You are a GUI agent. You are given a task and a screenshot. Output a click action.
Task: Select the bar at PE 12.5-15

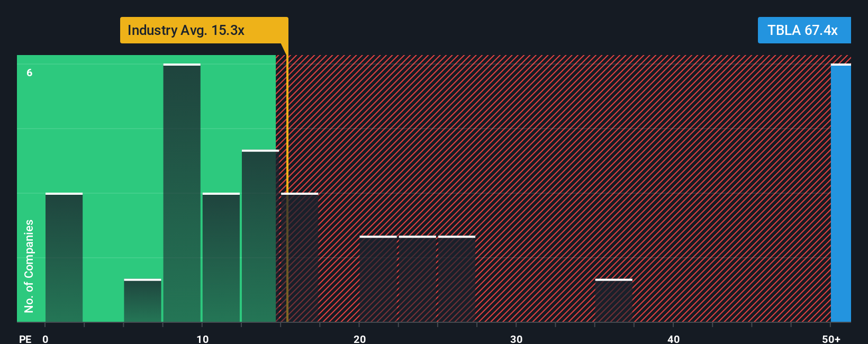click(260, 236)
